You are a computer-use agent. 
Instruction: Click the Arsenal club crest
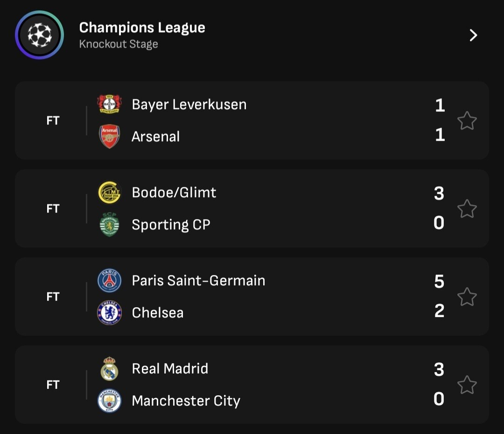click(x=109, y=136)
